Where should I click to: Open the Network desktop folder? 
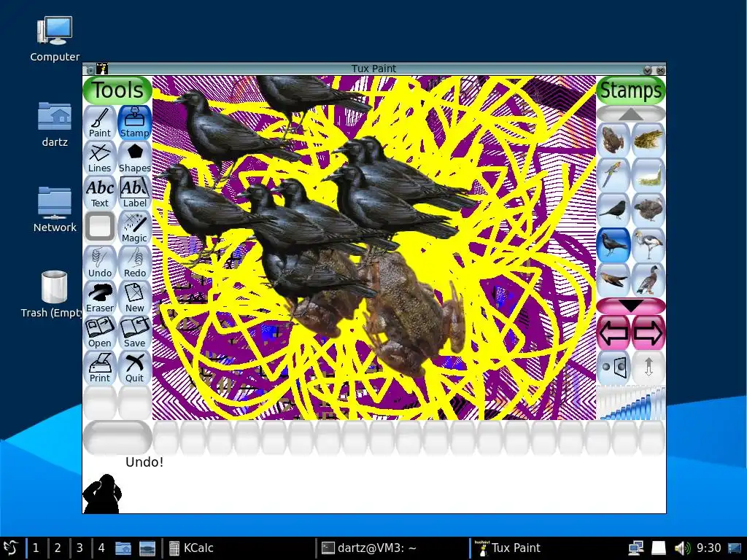pos(55,209)
